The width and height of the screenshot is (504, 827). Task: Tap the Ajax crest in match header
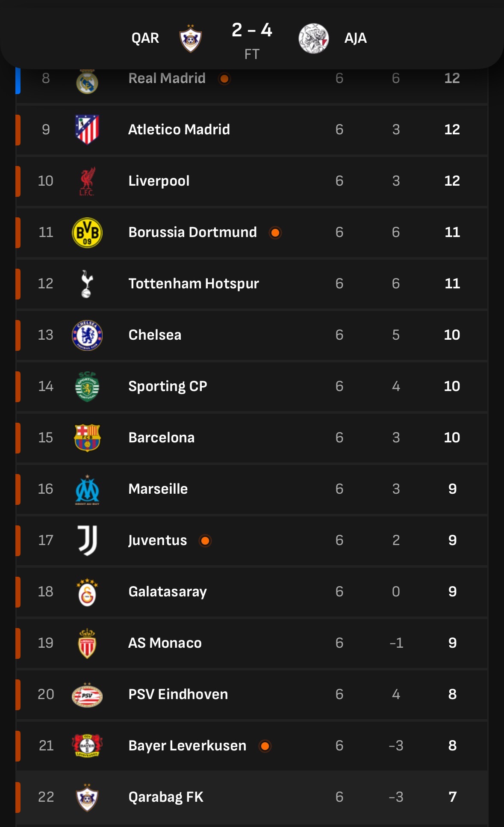coord(313,39)
